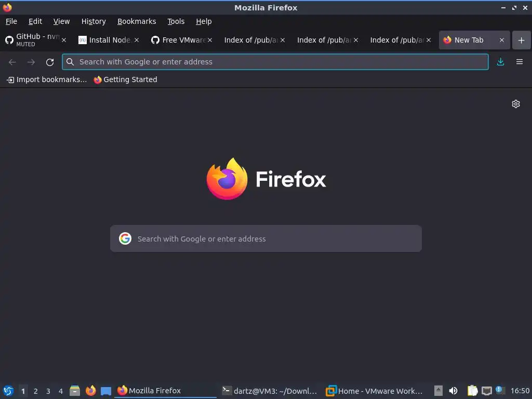Switch to workspace 4
This screenshot has width=532, height=399.
click(x=61, y=391)
